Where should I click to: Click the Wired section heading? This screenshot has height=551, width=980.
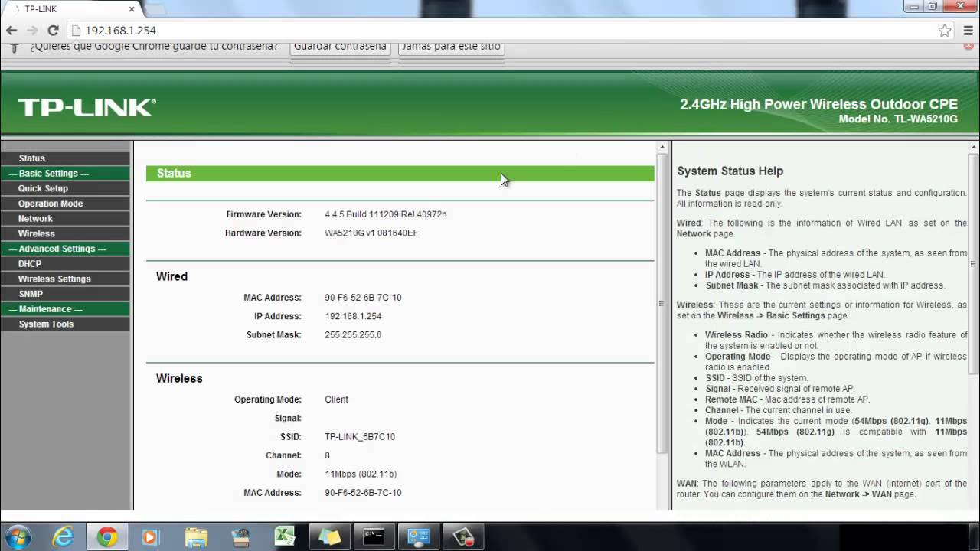pyautogui.click(x=171, y=276)
